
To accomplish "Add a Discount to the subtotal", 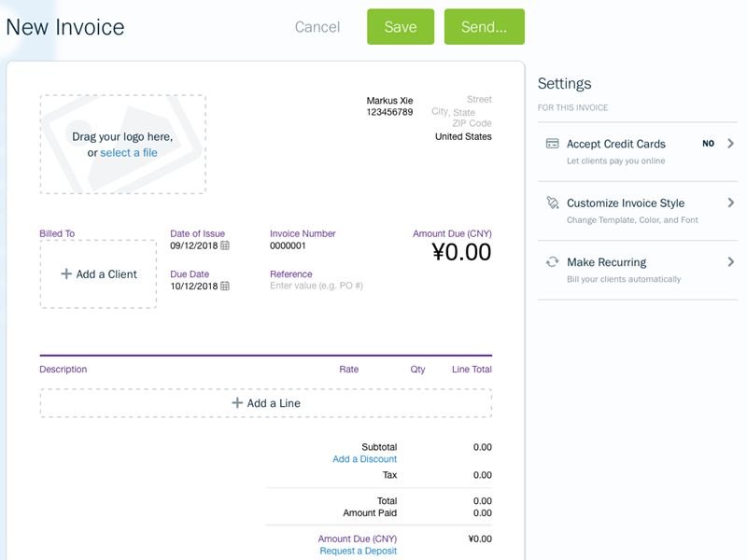I will coord(364,459).
